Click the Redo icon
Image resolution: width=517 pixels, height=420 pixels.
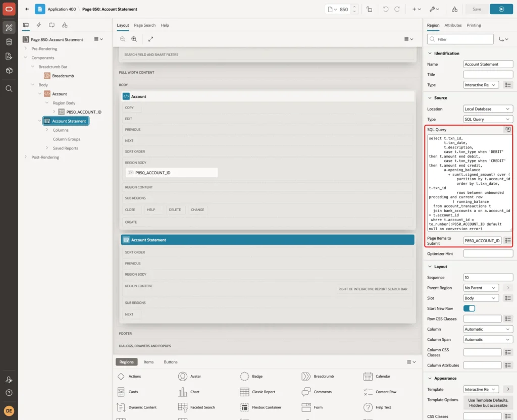pyautogui.click(x=397, y=9)
